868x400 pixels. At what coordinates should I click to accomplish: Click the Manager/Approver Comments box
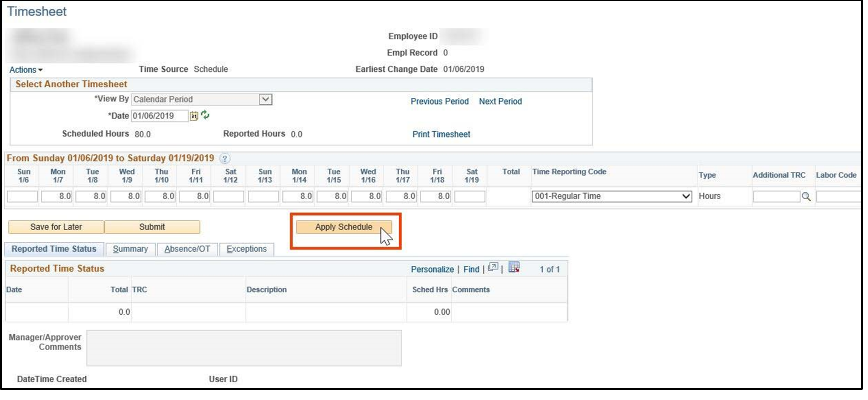[x=244, y=347]
